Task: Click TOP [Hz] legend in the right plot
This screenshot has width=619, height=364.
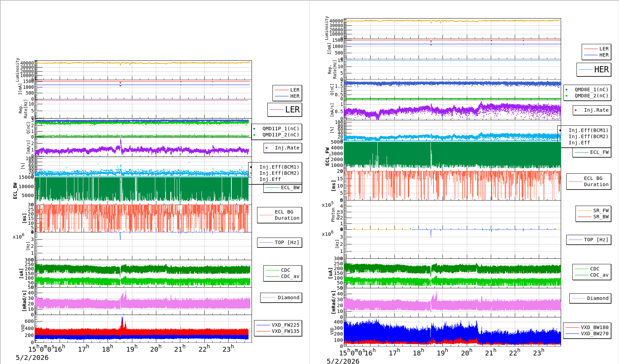Action: pos(589,240)
